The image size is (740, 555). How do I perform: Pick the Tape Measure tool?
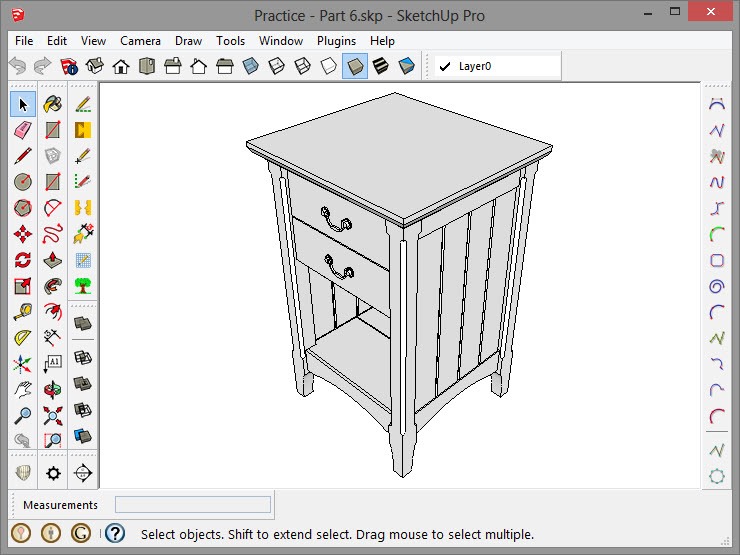[23, 312]
